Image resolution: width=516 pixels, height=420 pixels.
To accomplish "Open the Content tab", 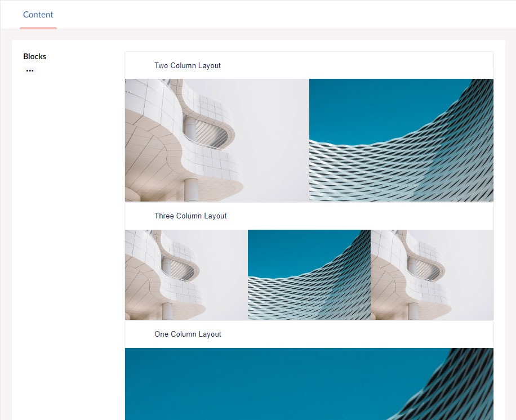I will (x=38, y=15).
